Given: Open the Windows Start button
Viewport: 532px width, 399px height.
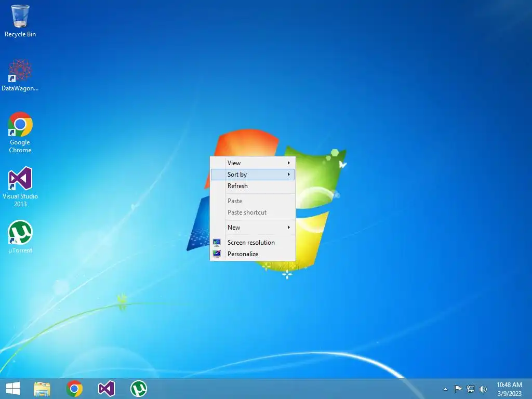Looking at the screenshot, I should 13,389.
